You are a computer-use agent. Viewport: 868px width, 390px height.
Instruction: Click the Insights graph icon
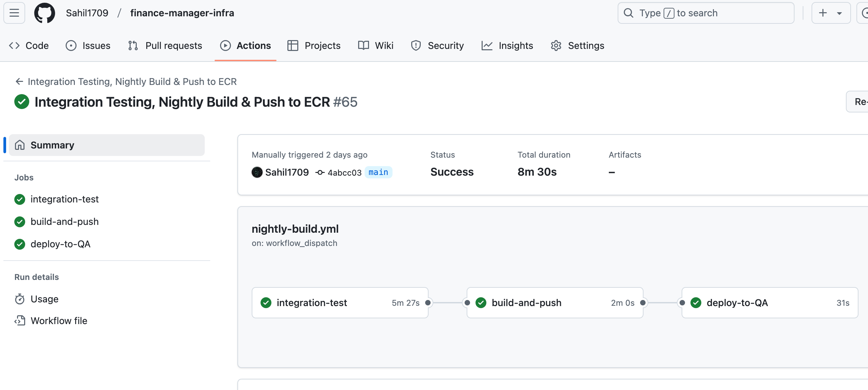click(x=487, y=46)
